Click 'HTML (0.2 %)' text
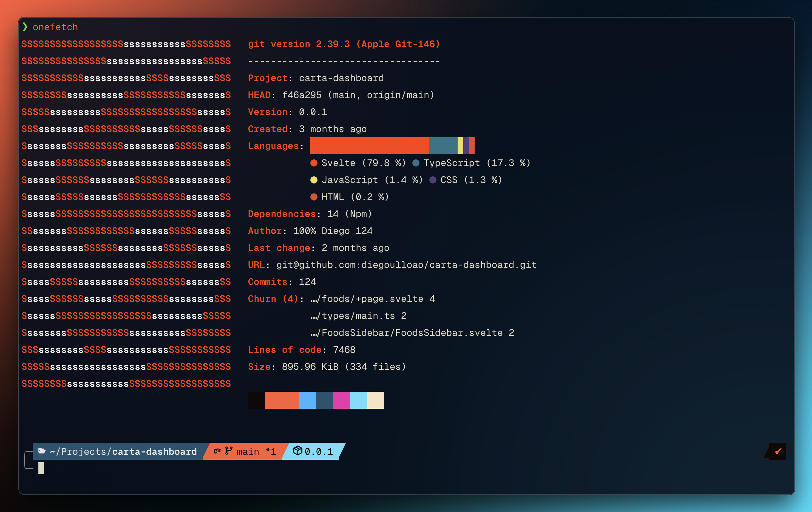This screenshot has width=812, height=512. point(355,197)
